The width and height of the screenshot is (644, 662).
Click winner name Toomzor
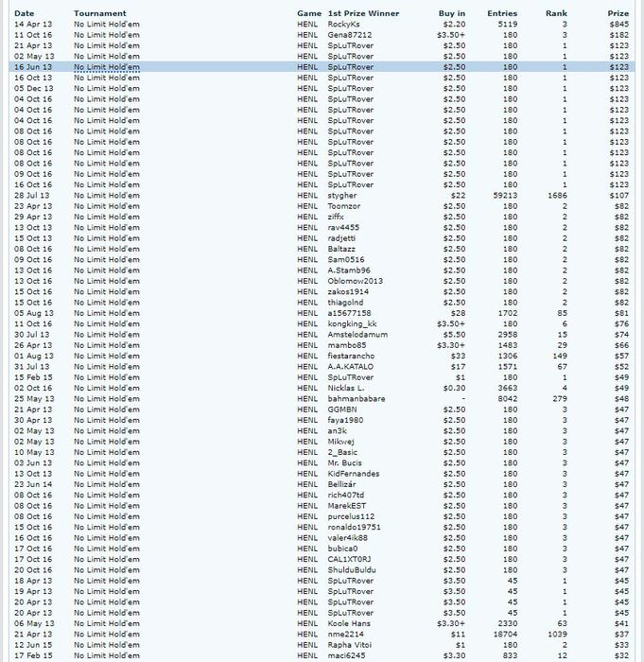point(343,206)
